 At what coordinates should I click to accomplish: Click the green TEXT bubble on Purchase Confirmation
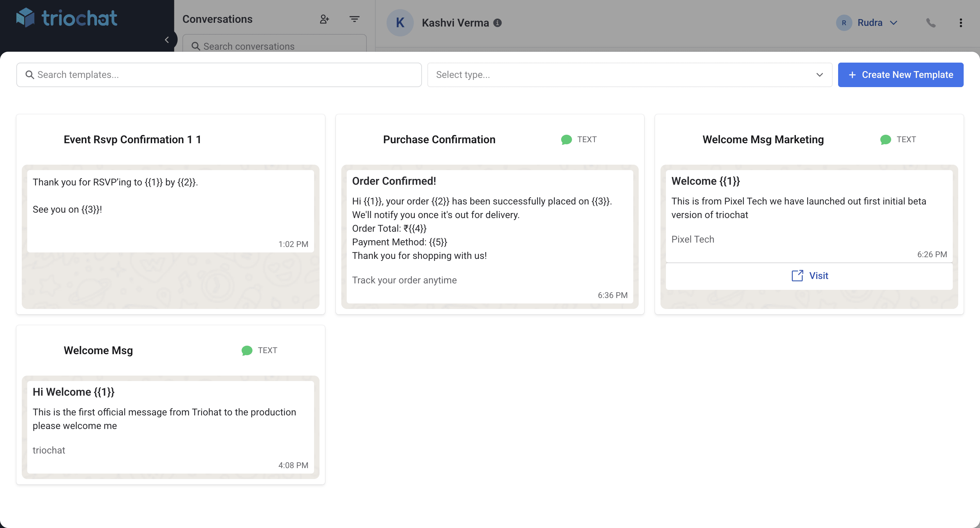click(567, 139)
